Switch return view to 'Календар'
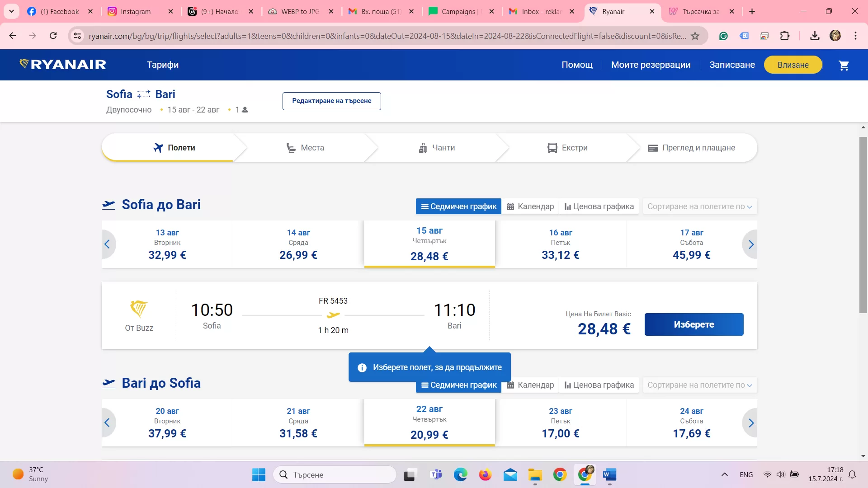 [530, 385]
